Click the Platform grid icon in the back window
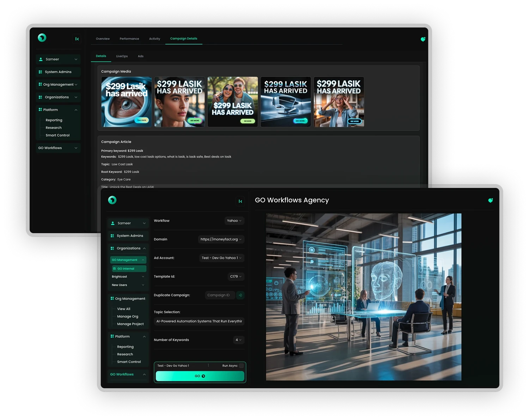Screen dimensions: 529x420 (40, 110)
